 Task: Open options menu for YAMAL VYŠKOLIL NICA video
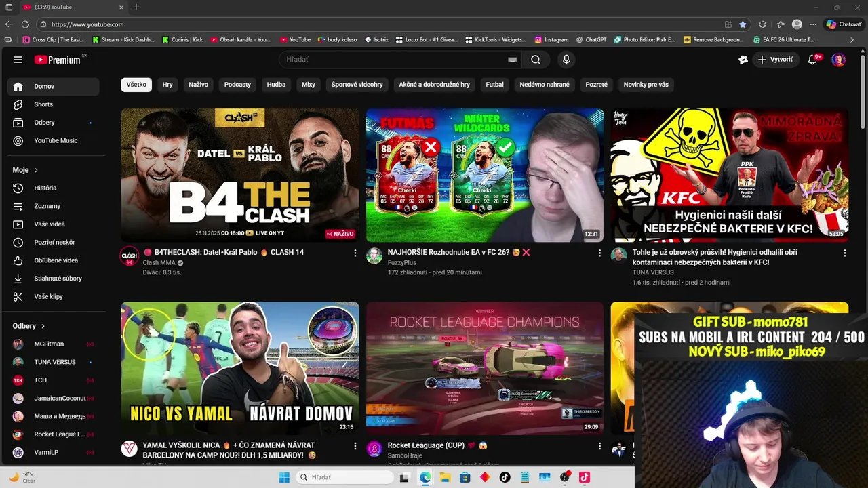coord(355,446)
